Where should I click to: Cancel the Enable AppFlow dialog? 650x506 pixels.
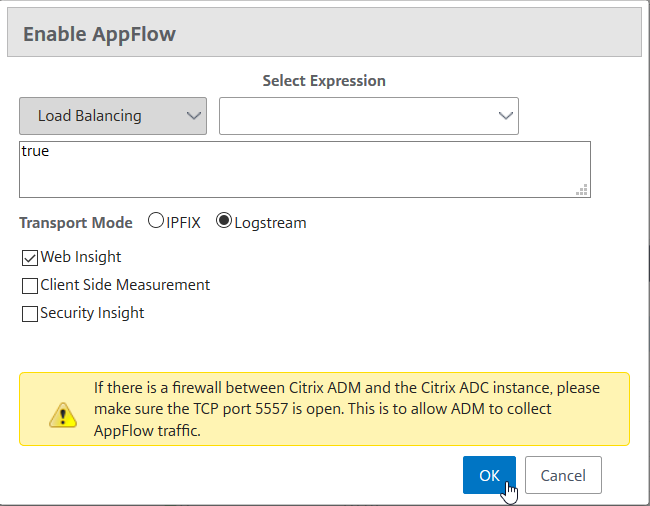(x=563, y=475)
